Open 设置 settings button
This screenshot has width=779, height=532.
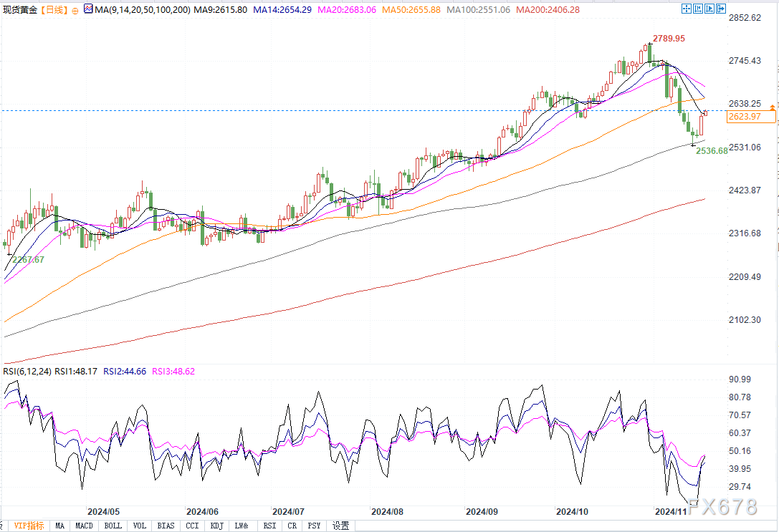click(341, 526)
